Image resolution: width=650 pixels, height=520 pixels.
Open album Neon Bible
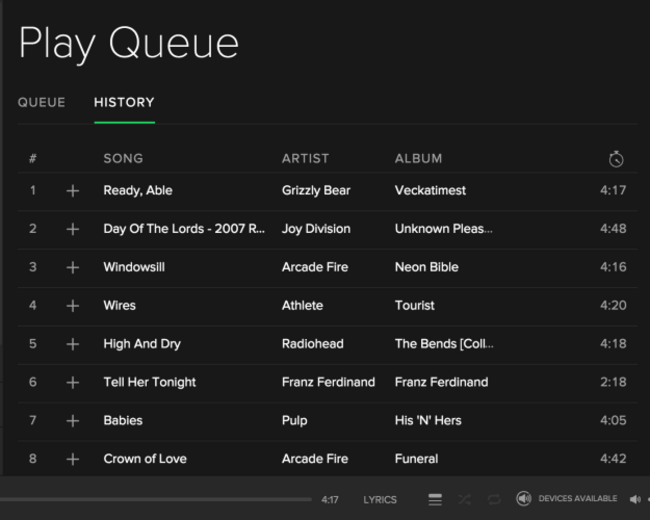(427, 267)
